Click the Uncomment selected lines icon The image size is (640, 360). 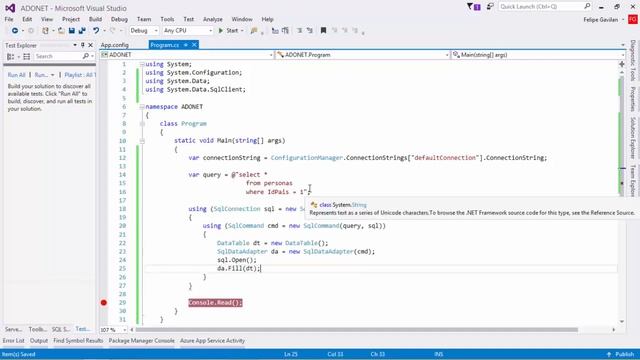(285, 31)
